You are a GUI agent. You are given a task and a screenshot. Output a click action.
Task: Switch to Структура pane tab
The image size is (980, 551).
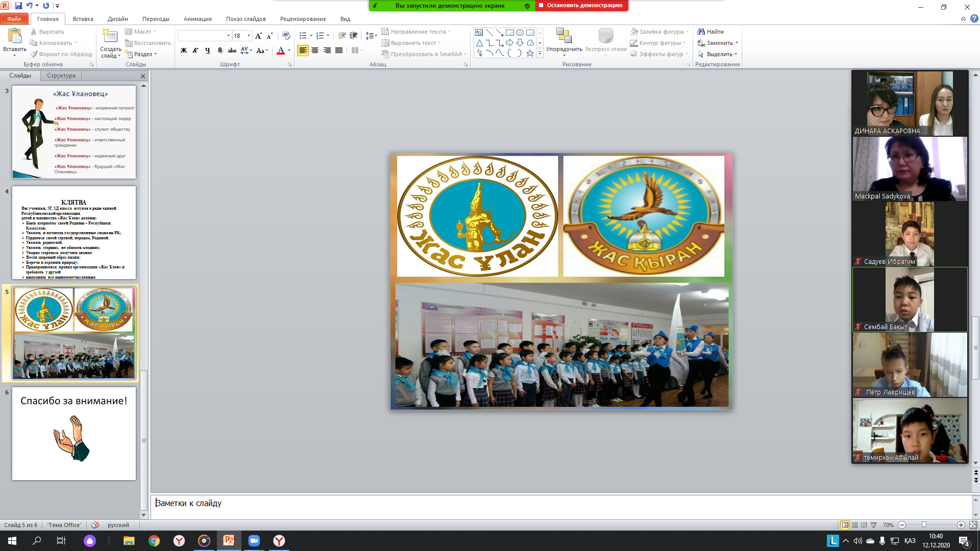pyautogui.click(x=61, y=76)
